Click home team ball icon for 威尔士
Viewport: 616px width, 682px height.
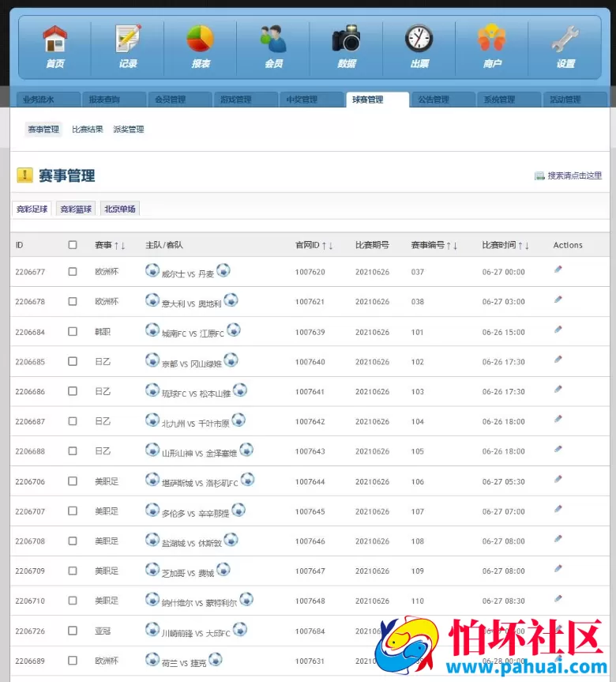[152, 270]
